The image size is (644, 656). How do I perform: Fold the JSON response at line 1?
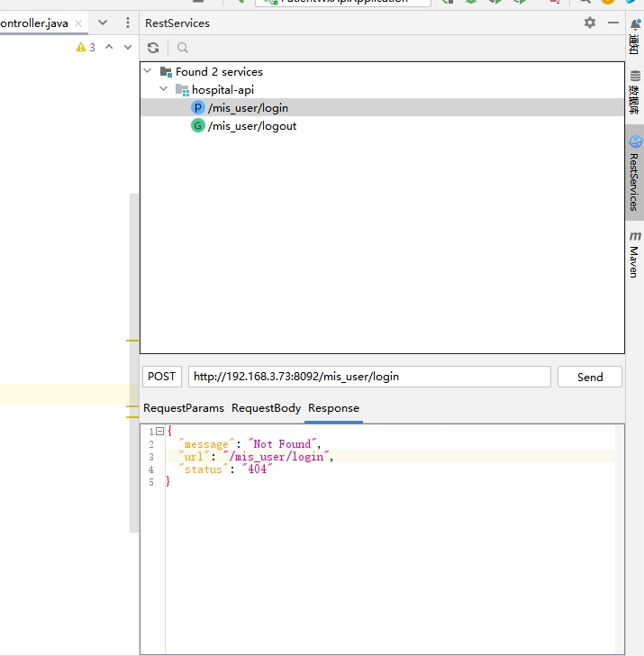[159, 431]
